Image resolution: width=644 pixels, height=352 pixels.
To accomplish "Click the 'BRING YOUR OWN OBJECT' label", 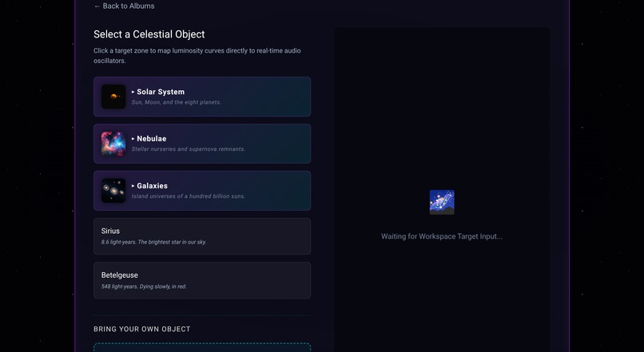I will [x=142, y=329].
